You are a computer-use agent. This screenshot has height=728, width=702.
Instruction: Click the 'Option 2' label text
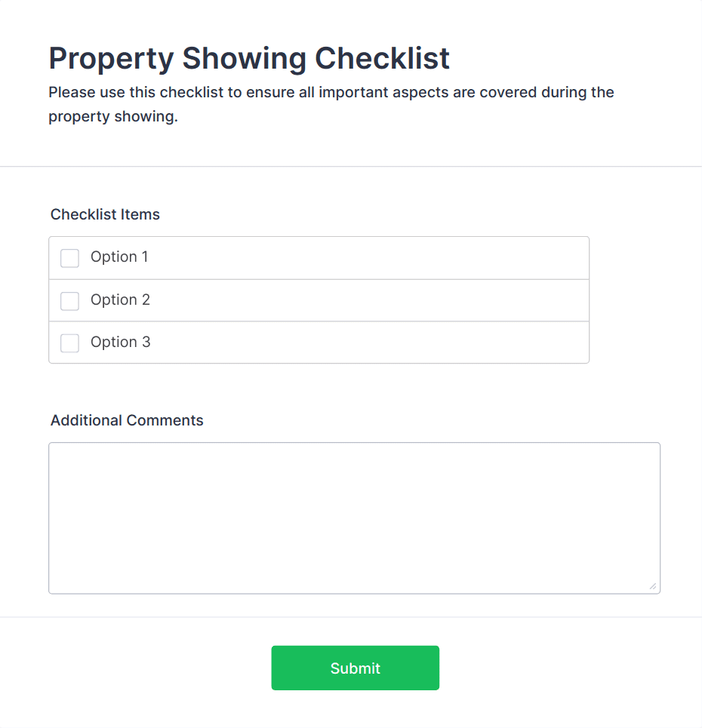click(120, 300)
